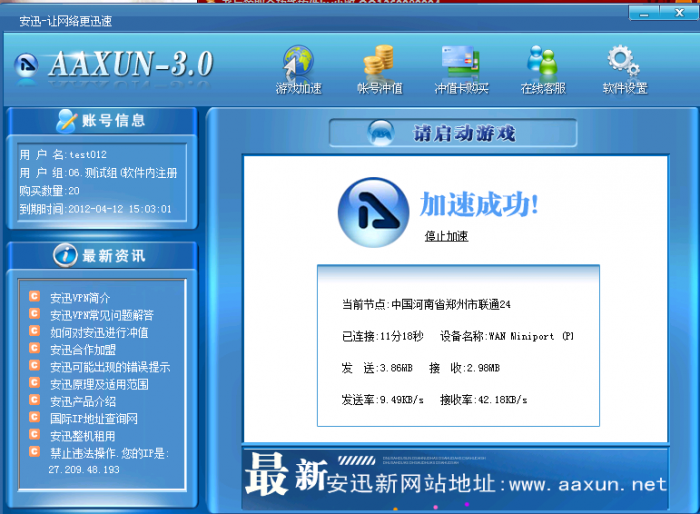The height and width of the screenshot is (514, 700).
Task: Click the 帐号冲值 label text
Action: pos(379,88)
